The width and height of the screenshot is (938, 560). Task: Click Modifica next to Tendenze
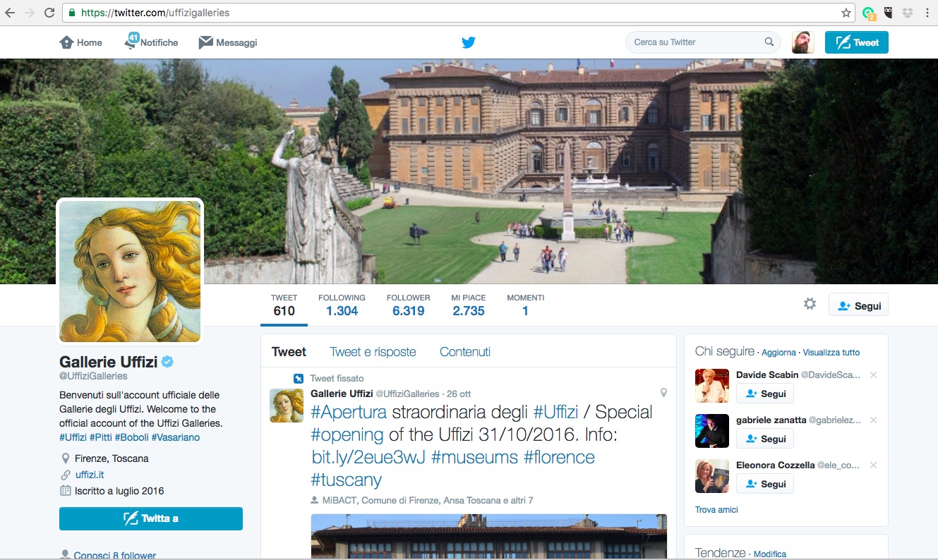click(x=770, y=554)
